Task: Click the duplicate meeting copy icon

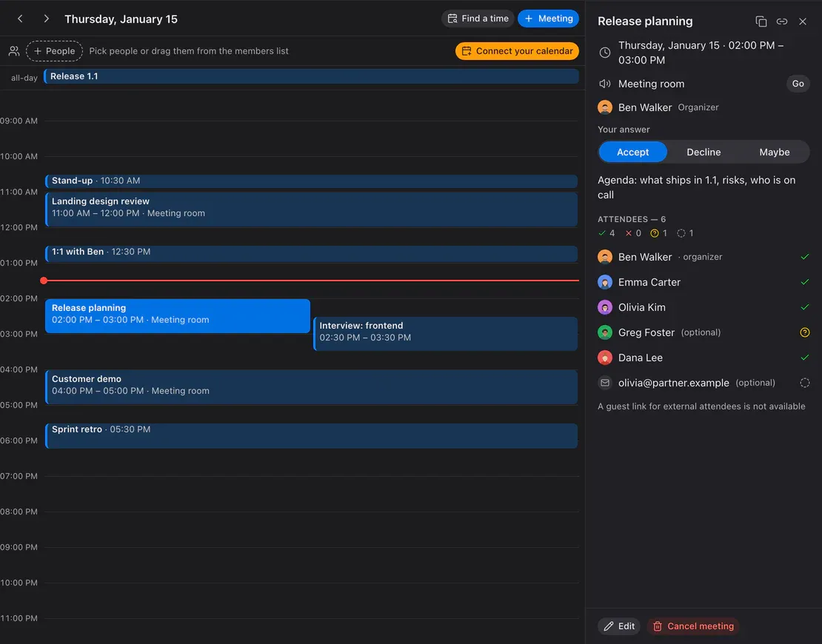Action: pos(761,21)
